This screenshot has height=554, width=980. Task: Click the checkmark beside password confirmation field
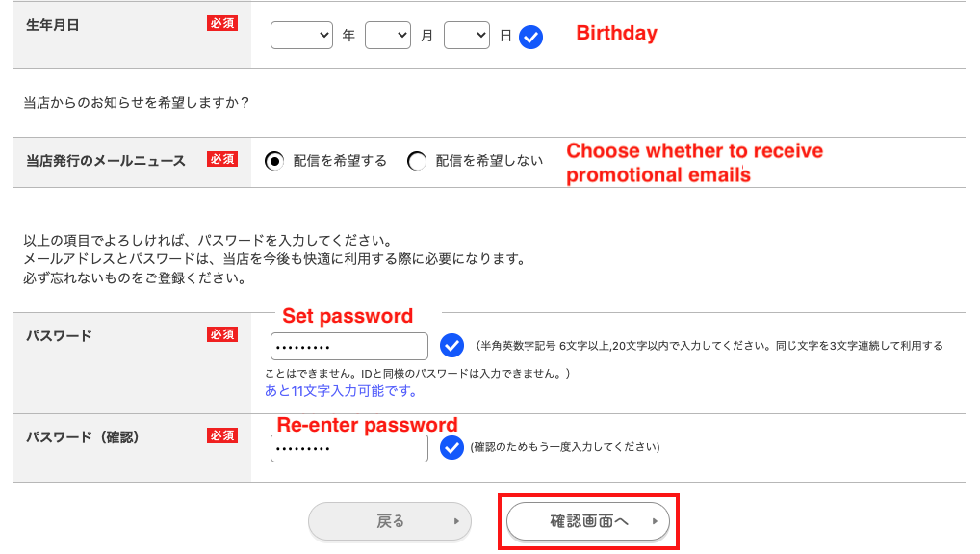[x=451, y=448]
